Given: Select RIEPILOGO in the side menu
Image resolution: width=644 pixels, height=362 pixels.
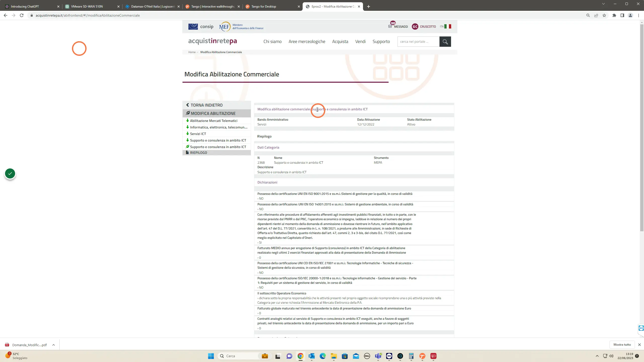Looking at the screenshot, I should point(217,153).
